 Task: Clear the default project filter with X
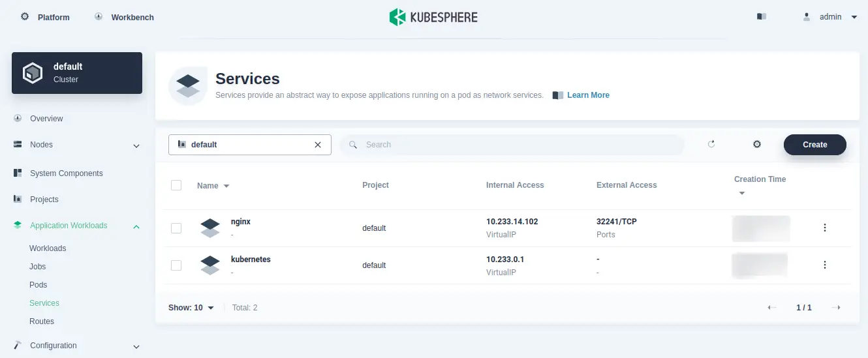[x=318, y=145]
